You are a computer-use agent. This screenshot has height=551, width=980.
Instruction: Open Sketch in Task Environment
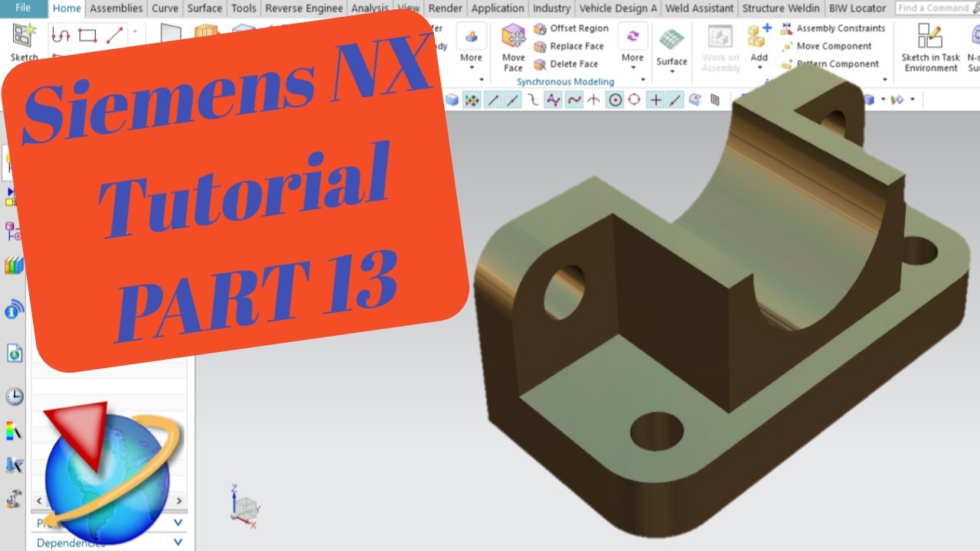click(930, 47)
